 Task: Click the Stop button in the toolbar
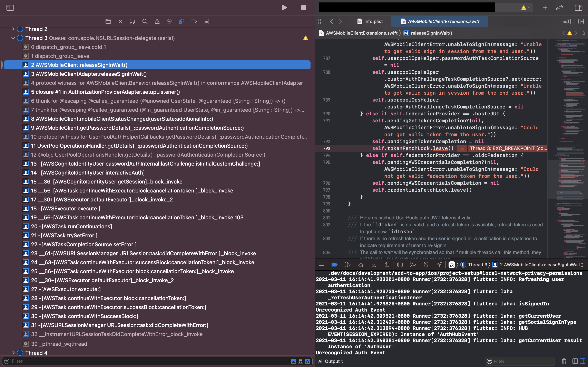click(x=303, y=8)
